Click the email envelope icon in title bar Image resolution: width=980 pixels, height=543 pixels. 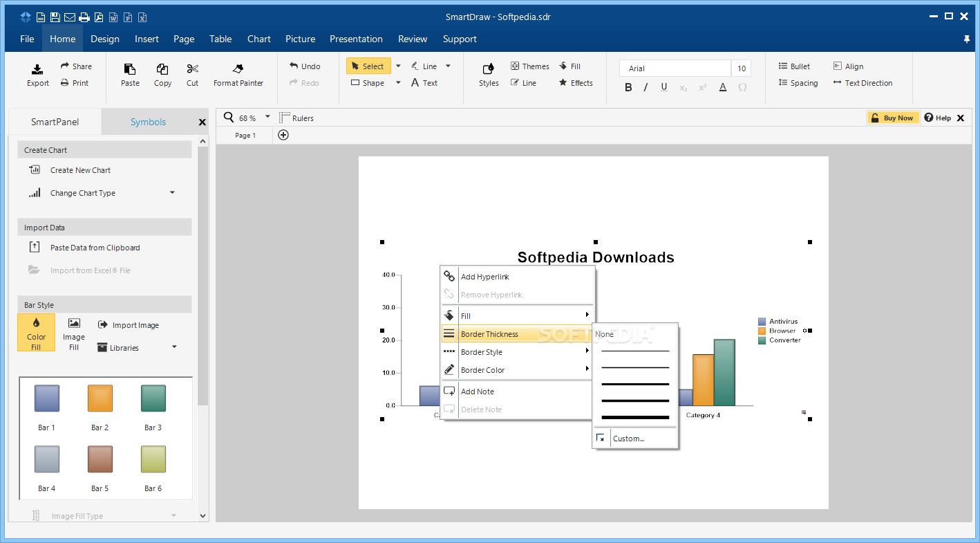pos(70,17)
